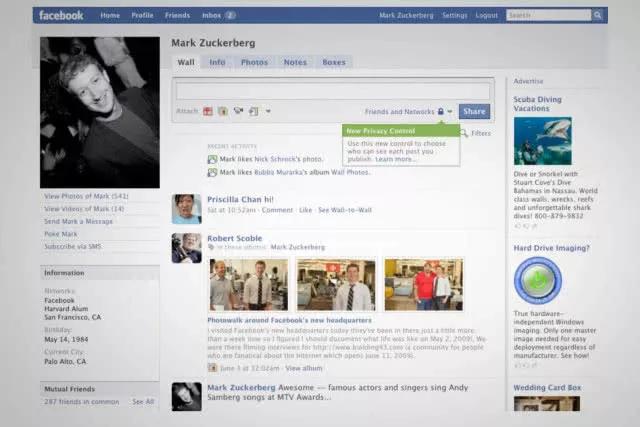Click Friends and Networks privacy label
Viewport: 640px width, 427px height.
click(400, 111)
